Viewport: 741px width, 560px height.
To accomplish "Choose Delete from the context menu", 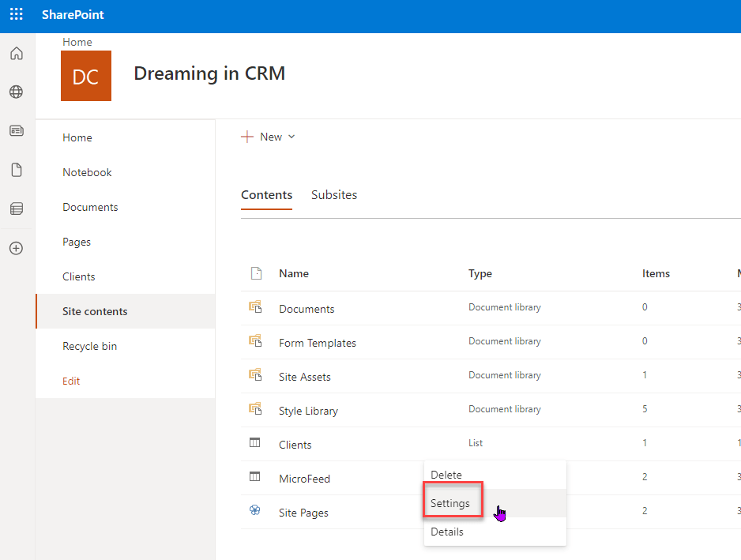I will (x=446, y=474).
